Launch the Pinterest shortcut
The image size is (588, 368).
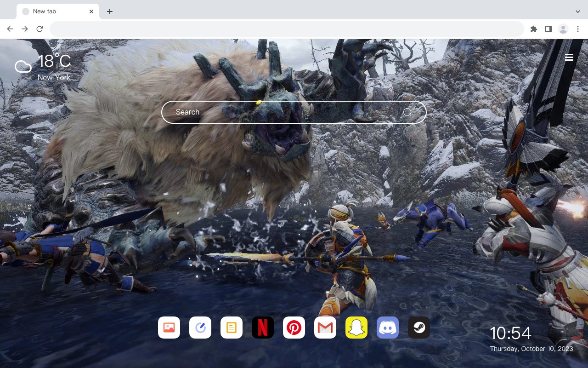[x=294, y=328]
